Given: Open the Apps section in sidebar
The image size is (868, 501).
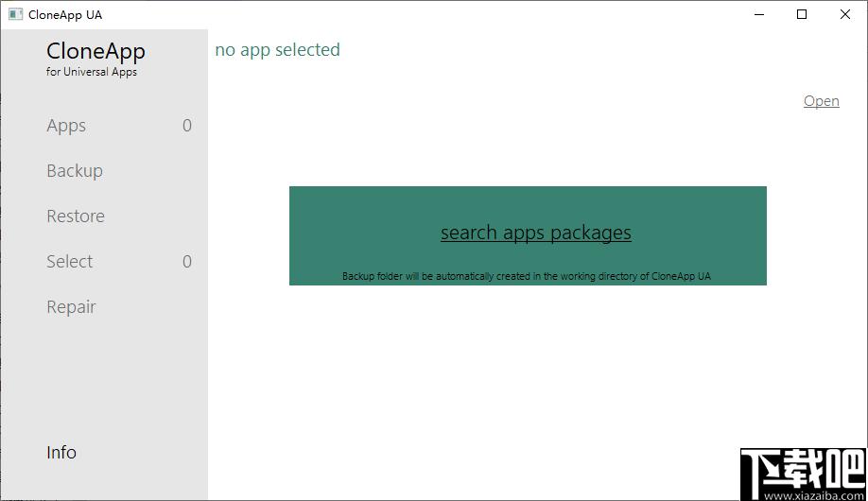Looking at the screenshot, I should pyautogui.click(x=66, y=127).
